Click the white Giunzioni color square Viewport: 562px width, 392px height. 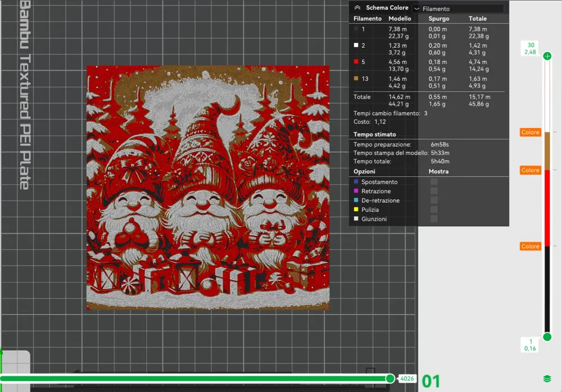click(x=356, y=218)
